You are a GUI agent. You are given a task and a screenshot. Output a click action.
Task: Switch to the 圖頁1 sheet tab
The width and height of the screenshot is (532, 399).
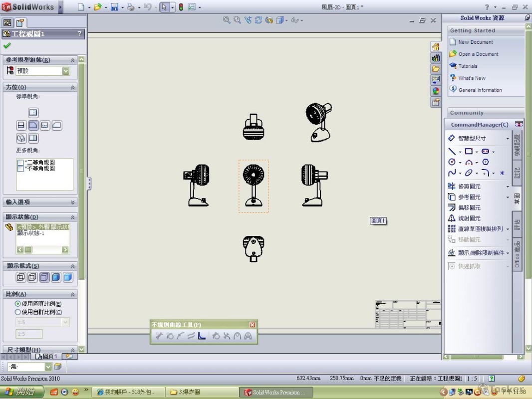47,356
